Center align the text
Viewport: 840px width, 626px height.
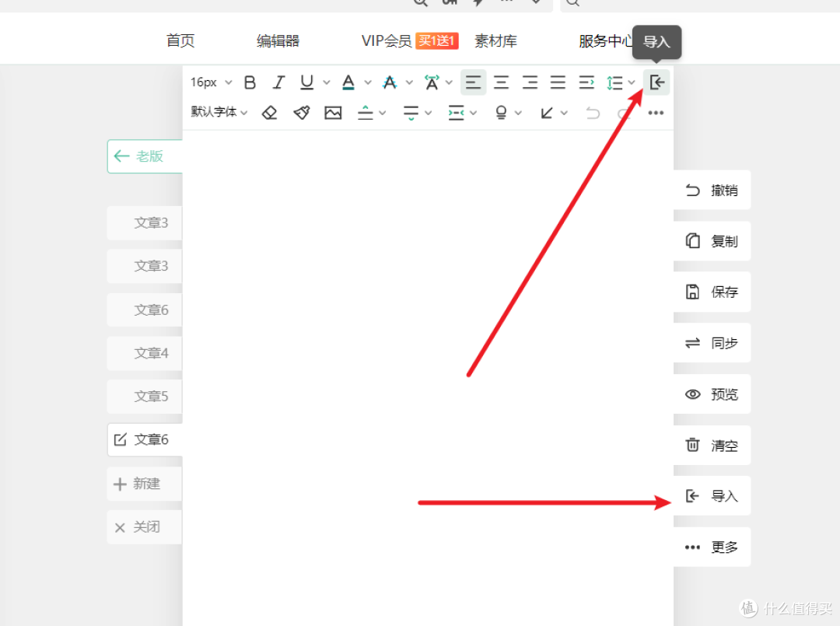point(502,82)
